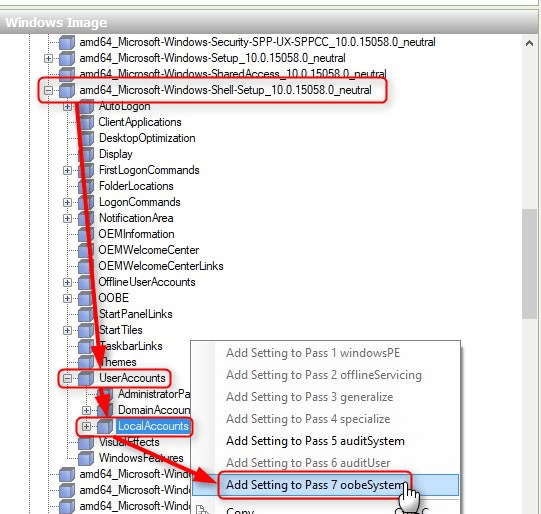Click the cube icon next to StartPanelLinks
This screenshot has height=514, width=541.
[x=86, y=315]
